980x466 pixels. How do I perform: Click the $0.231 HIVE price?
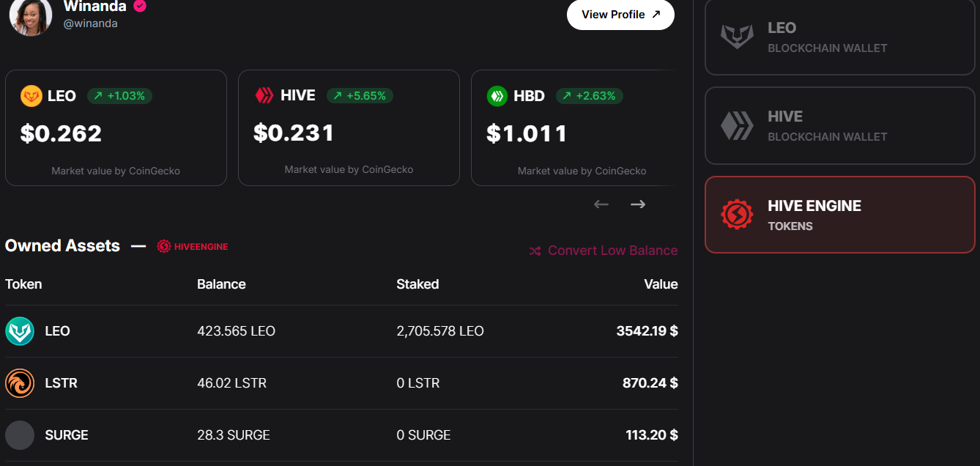click(x=294, y=133)
